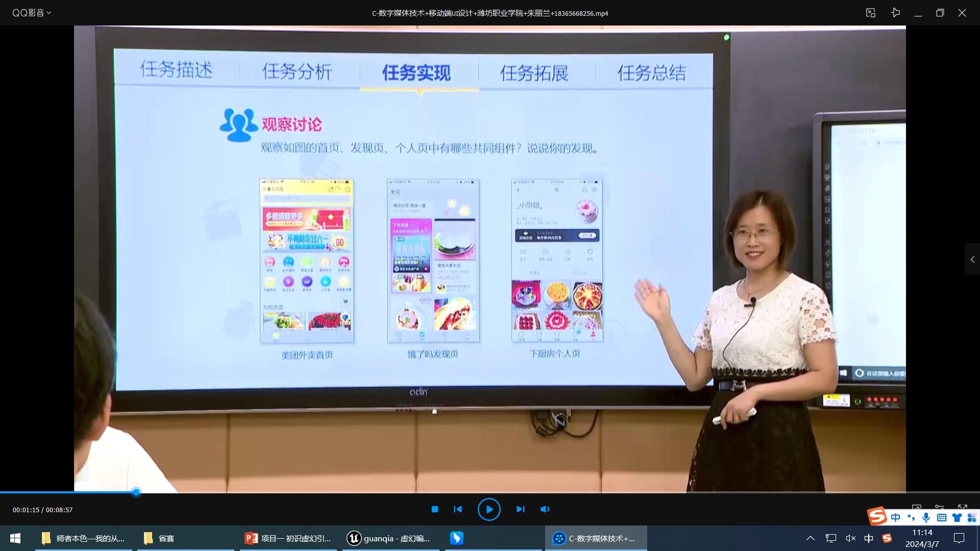980x551 pixels.
Task: Pin player window on top
Action: [x=895, y=13]
